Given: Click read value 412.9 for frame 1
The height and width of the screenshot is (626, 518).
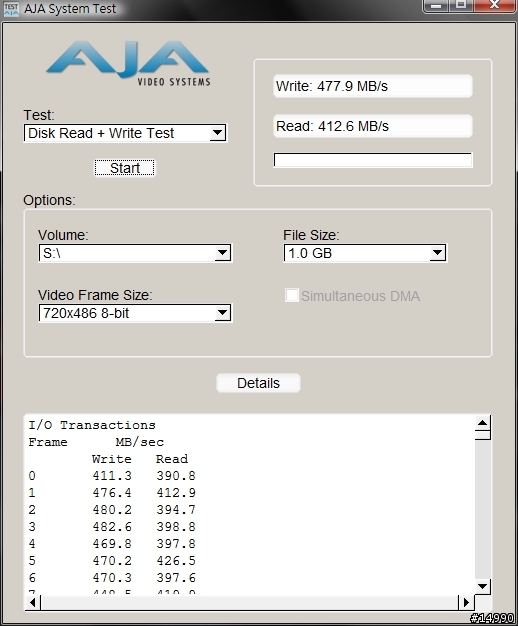Looking at the screenshot, I should [x=176, y=493].
